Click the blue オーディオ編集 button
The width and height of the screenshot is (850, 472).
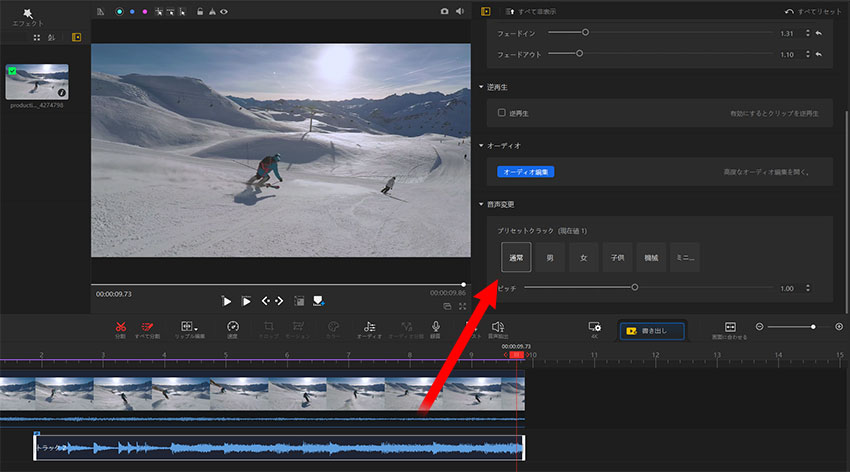pyautogui.click(x=525, y=172)
